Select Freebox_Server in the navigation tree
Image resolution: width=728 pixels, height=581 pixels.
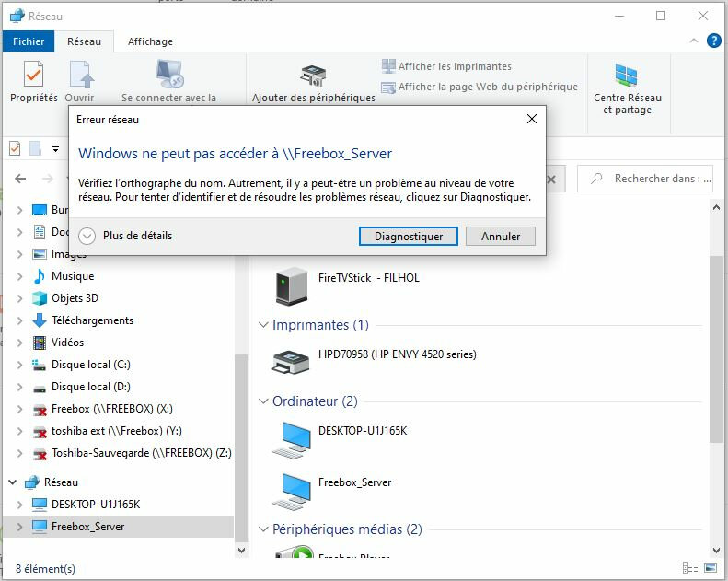point(87,527)
